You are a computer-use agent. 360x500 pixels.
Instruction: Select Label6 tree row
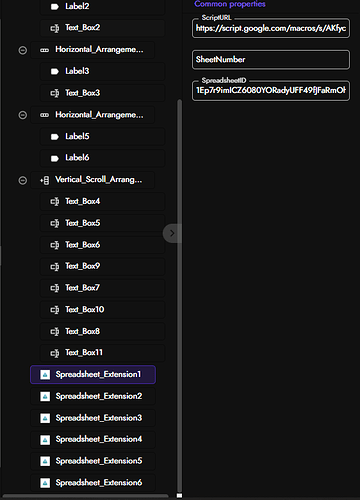coord(102,158)
